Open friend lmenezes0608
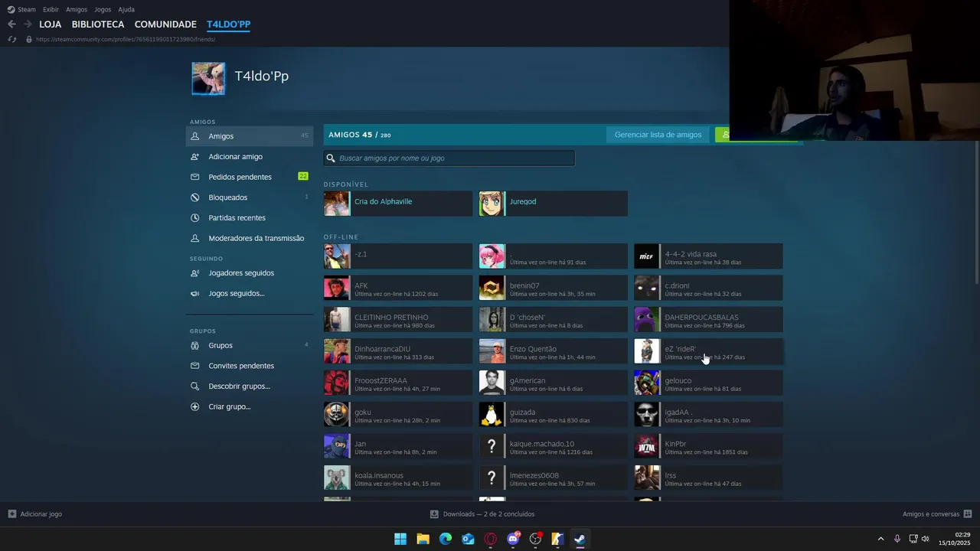This screenshot has width=980, height=551. click(x=554, y=478)
